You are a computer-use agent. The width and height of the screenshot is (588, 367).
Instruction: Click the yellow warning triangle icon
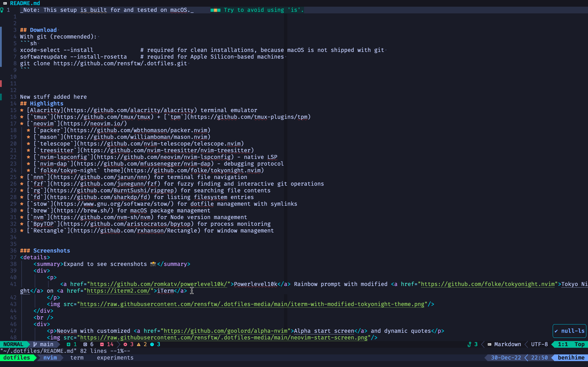point(139,344)
